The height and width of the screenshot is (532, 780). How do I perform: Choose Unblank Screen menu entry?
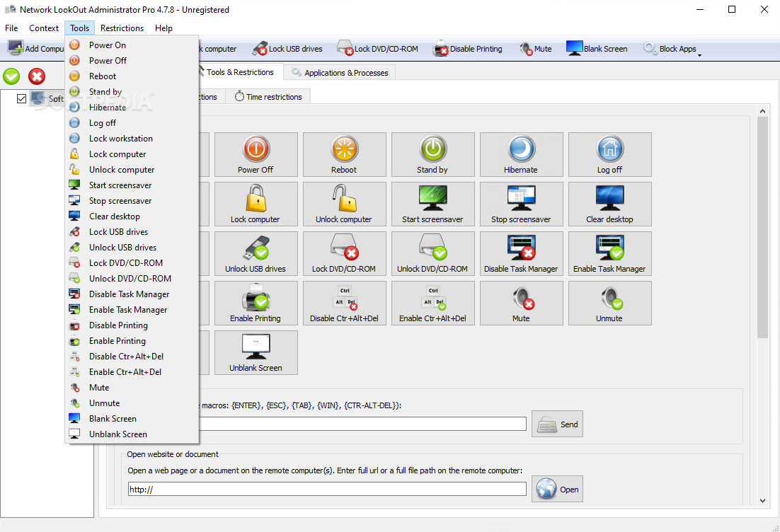(132, 434)
